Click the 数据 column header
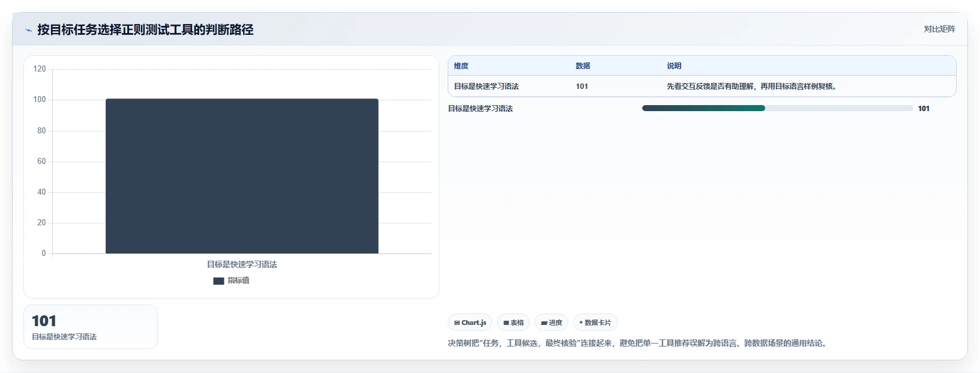 click(583, 66)
